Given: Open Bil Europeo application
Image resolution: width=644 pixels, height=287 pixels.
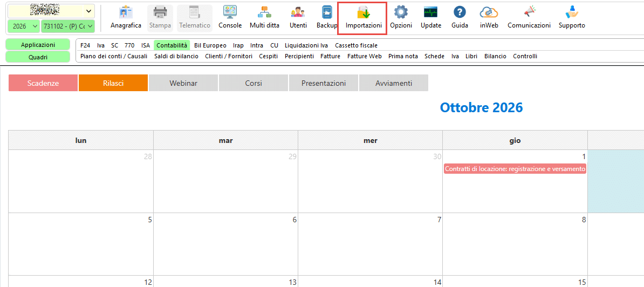Looking at the screenshot, I should click(210, 45).
